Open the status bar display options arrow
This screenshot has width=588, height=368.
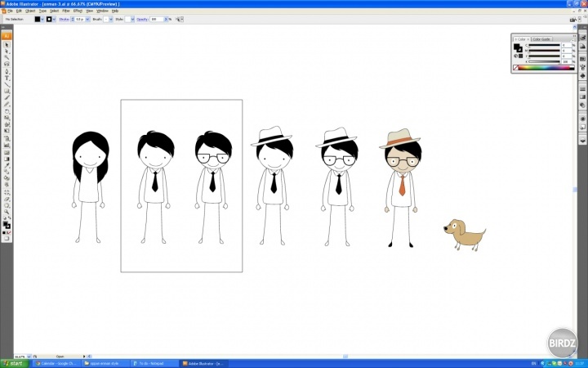pyautogui.click(x=84, y=357)
